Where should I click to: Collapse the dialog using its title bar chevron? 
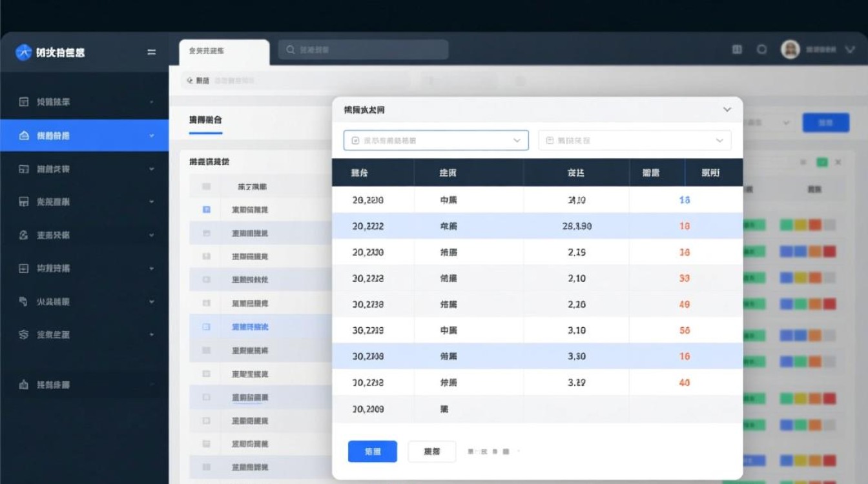click(x=727, y=110)
